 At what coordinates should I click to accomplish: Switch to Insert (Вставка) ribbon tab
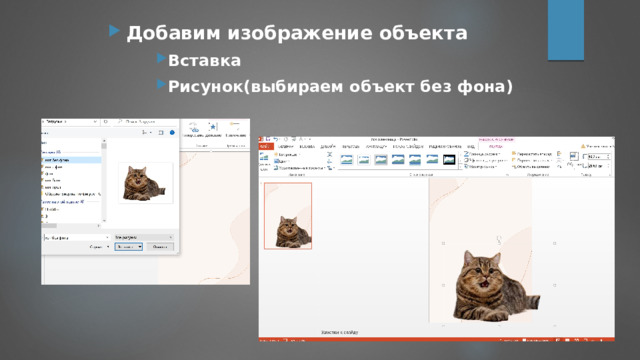pyautogui.click(x=307, y=146)
